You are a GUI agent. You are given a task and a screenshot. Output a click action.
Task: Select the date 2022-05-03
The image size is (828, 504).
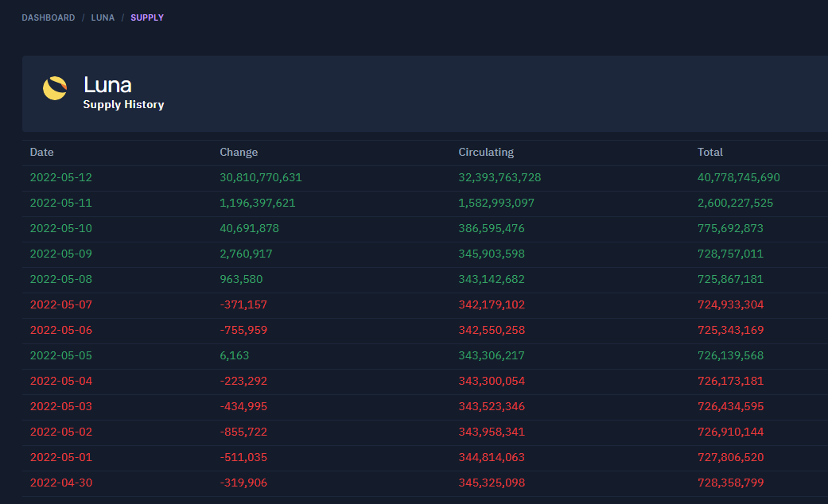pos(60,406)
